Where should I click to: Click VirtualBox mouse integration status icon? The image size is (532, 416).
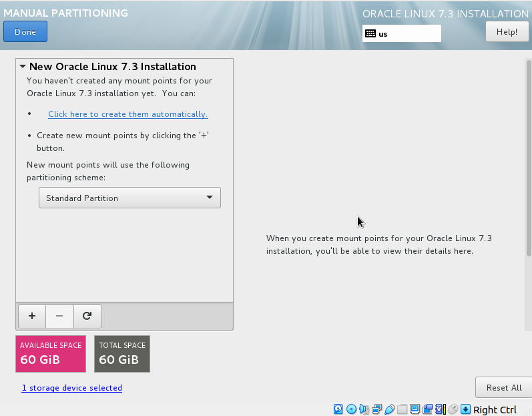point(453,409)
